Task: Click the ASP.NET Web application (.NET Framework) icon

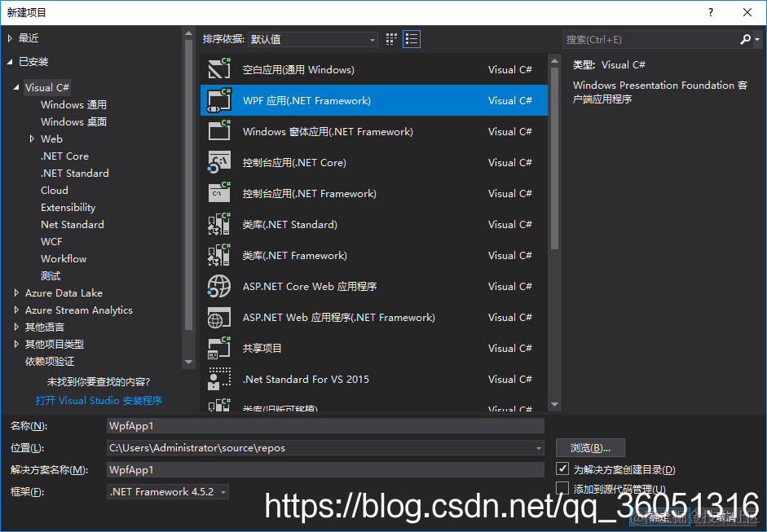Action: pyautogui.click(x=218, y=317)
